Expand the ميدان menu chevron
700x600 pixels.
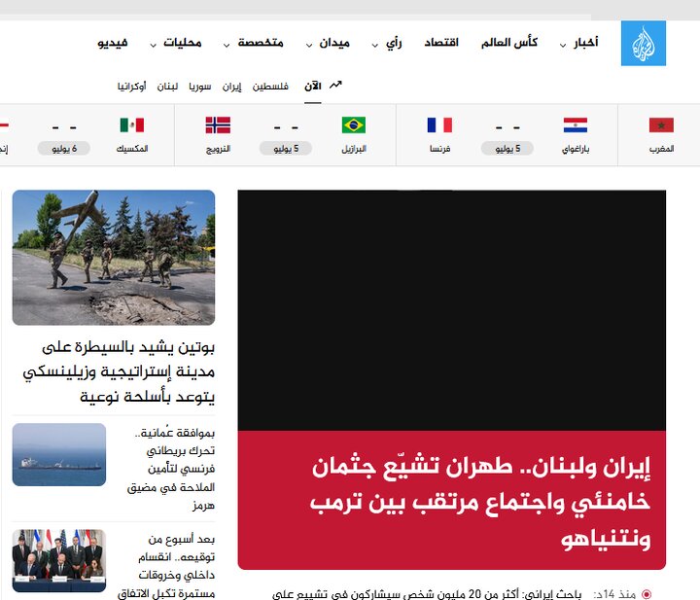pyautogui.click(x=309, y=45)
